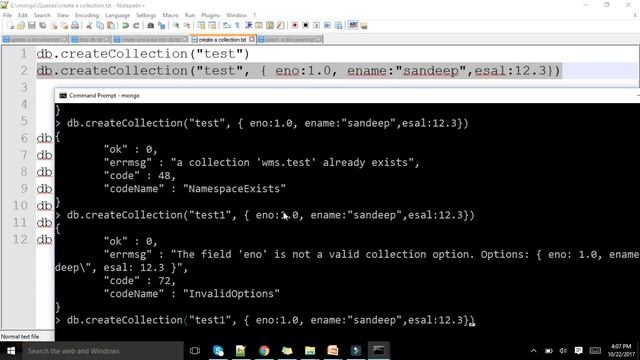Open the Run menu
Viewport: 640px width, 360px height.
tap(190, 15)
